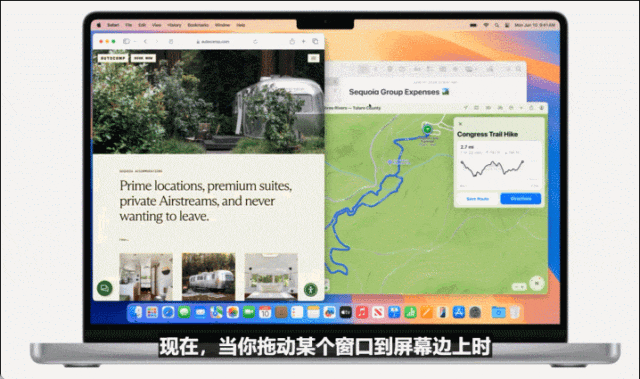Reload the autocamp.com page
Image resolution: width=640 pixels, height=379 pixels.
pyautogui.click(x=255, y=42)
